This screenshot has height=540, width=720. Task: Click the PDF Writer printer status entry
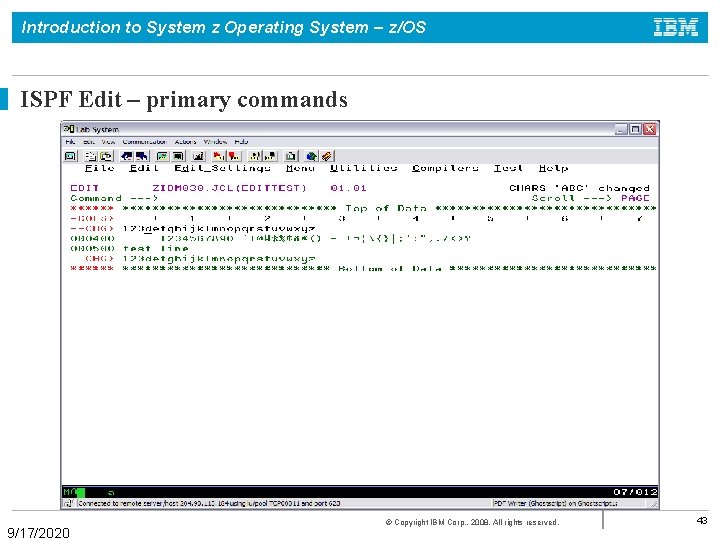tap(555, 503)
